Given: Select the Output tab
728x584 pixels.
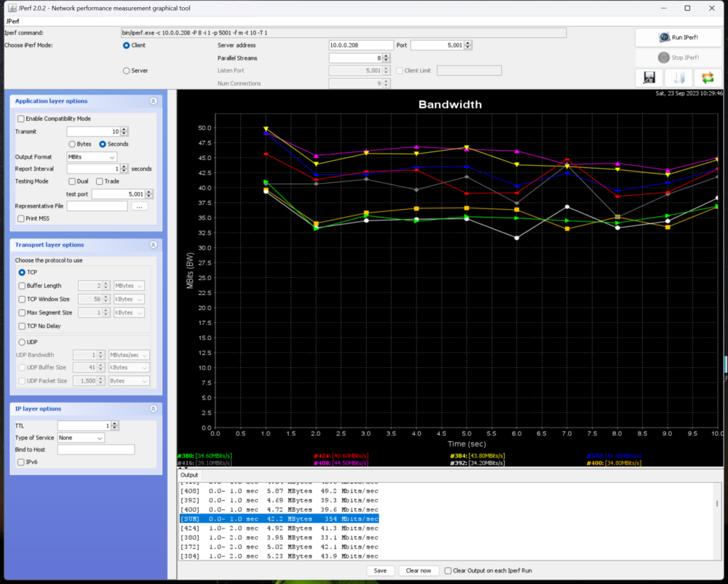Looking at the screenshot, I should tap(189, 475).
